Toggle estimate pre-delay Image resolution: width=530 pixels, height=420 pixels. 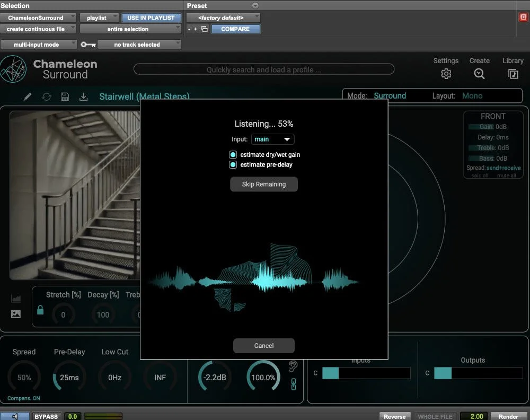tap(233, 165)
